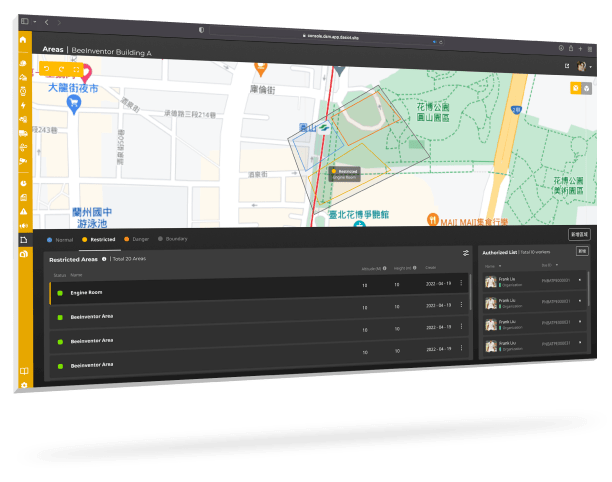Image resolution: width=612 pixels, height=482 pixels.
Task: Click the redo arrow on the map toolbar
Action: [x=61, y=70]
